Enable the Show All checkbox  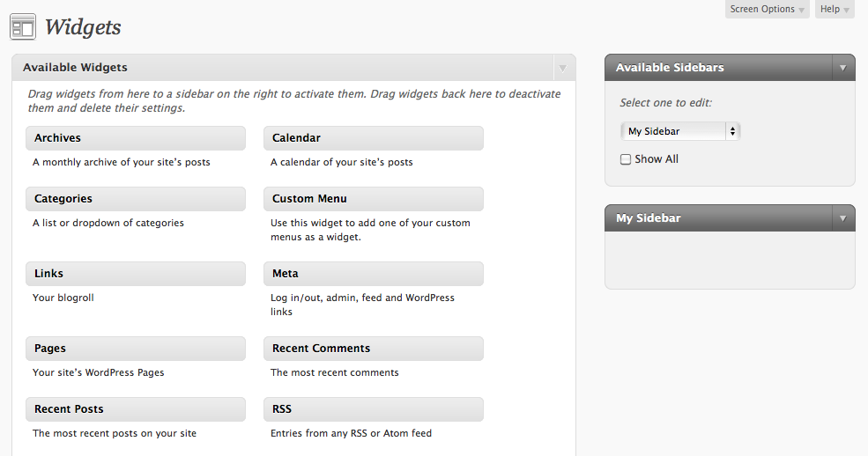(626, 159)
